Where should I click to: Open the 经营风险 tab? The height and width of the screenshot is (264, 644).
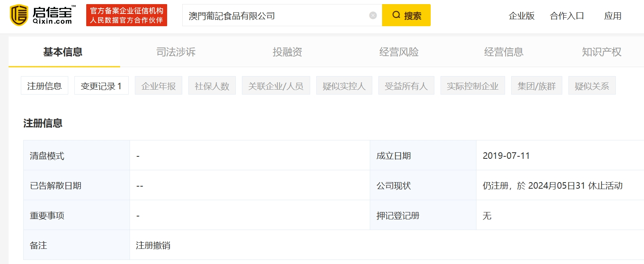tap(399, 52)
